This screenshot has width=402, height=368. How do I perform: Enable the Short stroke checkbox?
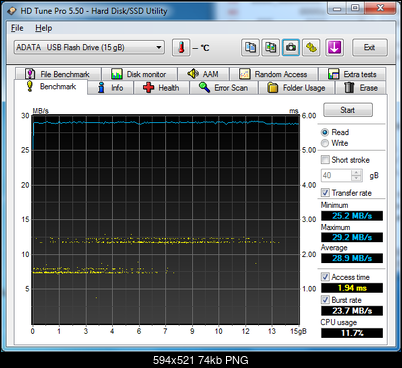[x=325, y=160]
